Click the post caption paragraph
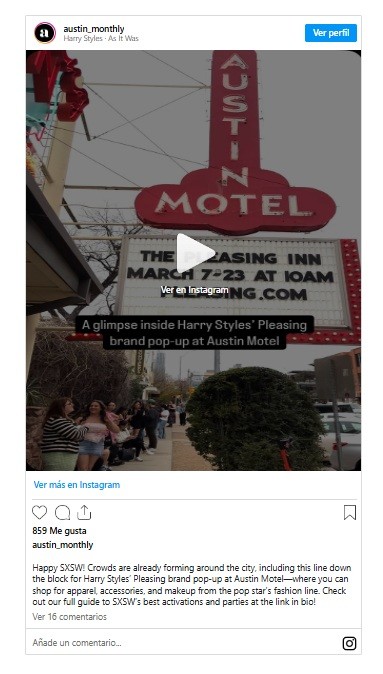The width and height of the screenshot is (383, 674). pyautogui.click(x=192, y=585)
